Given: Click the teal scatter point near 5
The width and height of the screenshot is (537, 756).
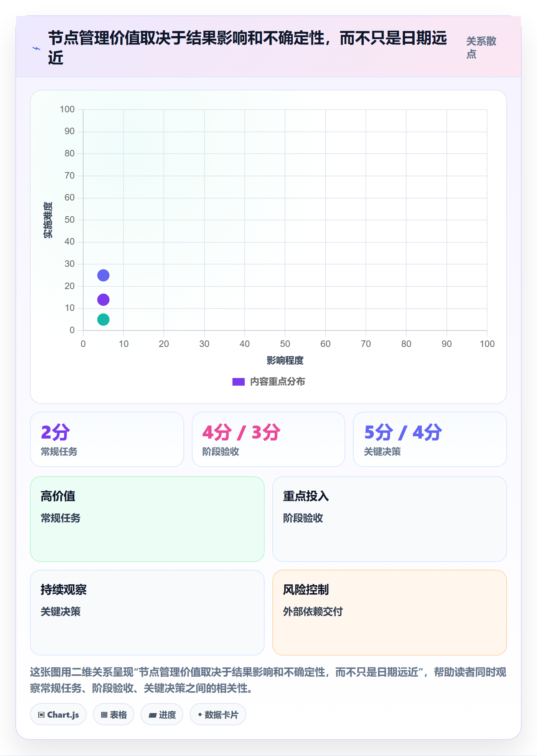Looking at the screenshot, I should click(x=103, y=319).
